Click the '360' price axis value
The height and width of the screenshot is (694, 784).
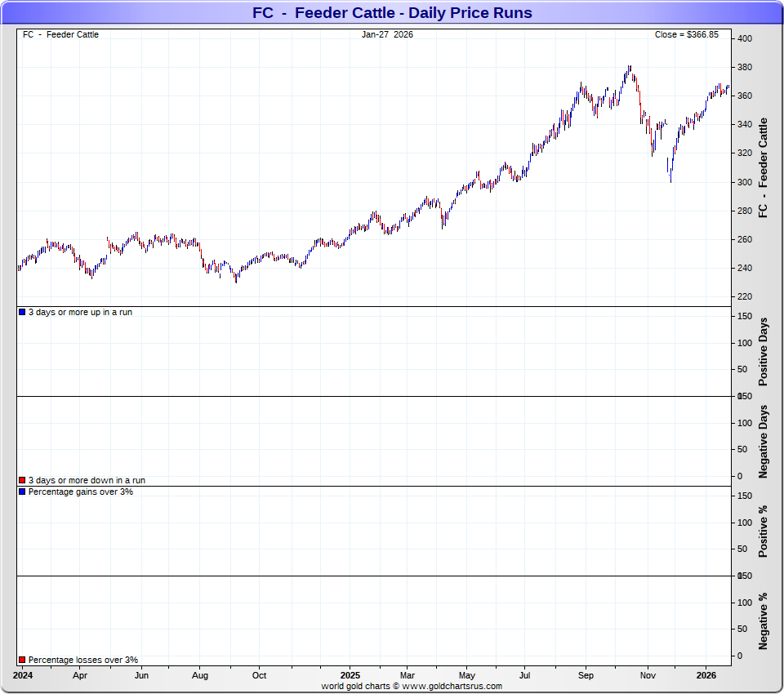tap(745, 96)
